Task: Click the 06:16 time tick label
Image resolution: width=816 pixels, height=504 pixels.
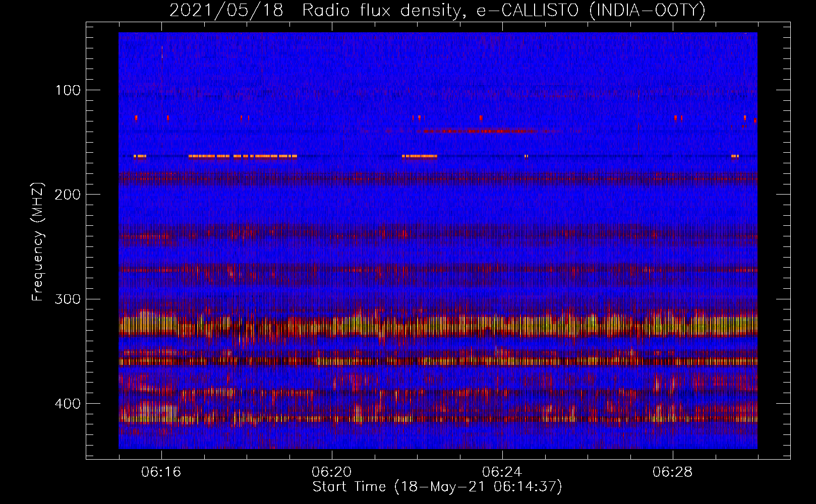Action: 161,472
